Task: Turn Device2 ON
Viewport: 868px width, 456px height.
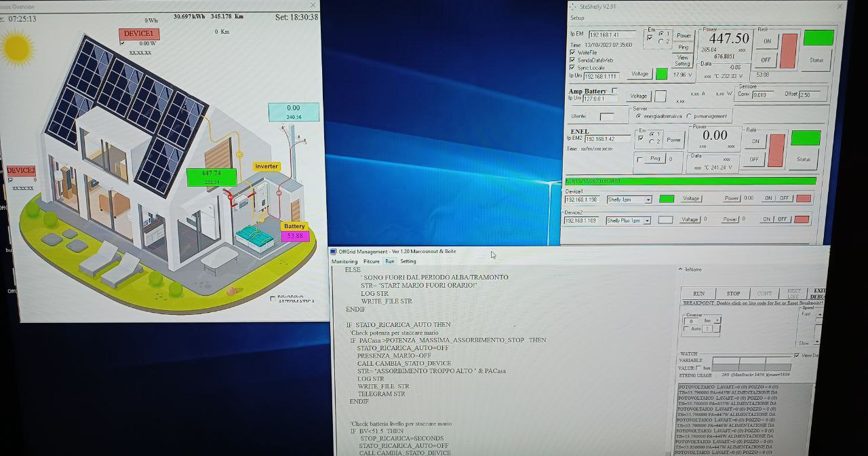Action: (767, 220)
